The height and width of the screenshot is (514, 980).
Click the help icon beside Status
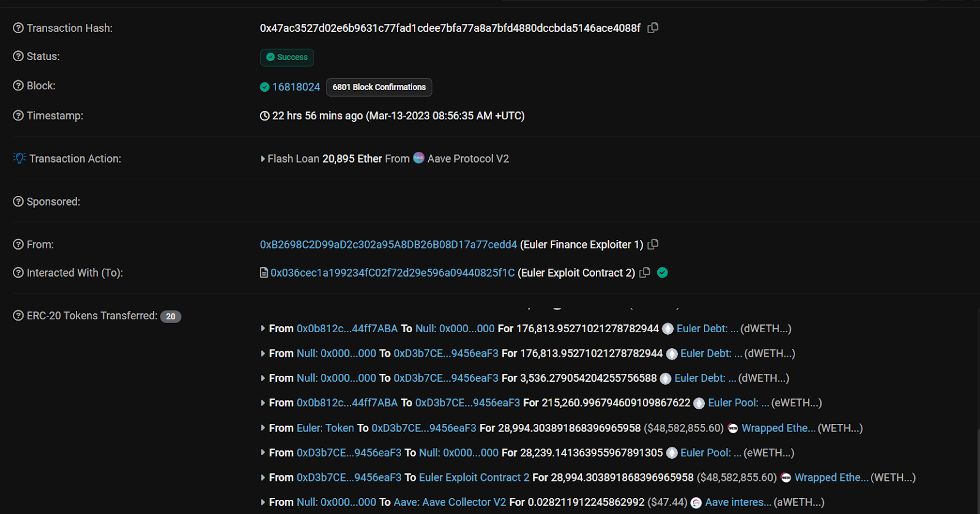18,56
